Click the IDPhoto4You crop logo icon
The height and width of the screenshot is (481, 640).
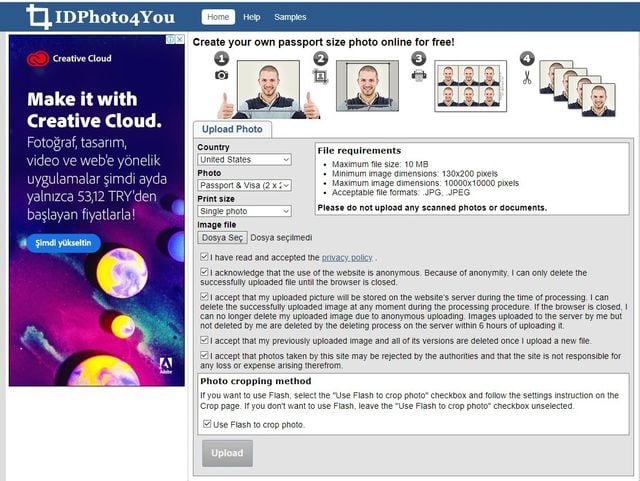click(39, 17)
